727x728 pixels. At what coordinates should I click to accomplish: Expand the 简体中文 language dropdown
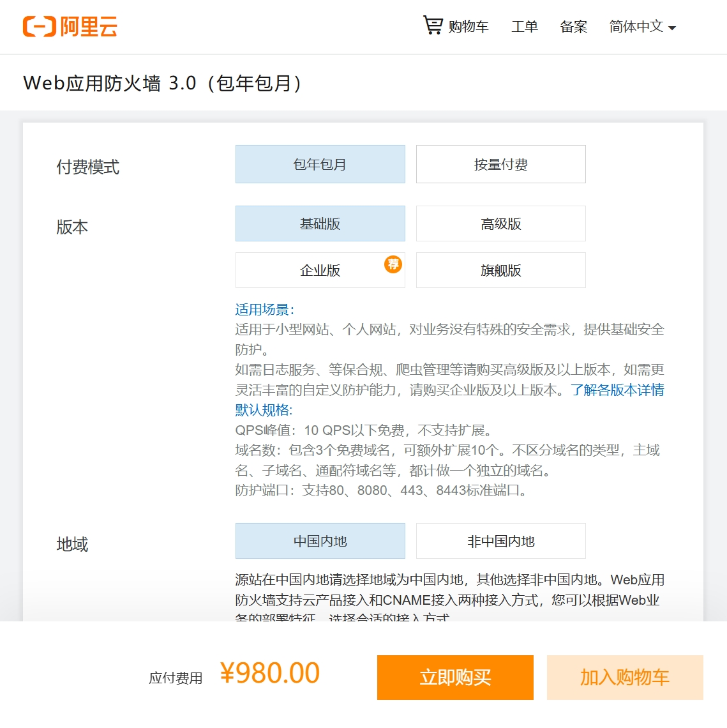click(642, 26)
